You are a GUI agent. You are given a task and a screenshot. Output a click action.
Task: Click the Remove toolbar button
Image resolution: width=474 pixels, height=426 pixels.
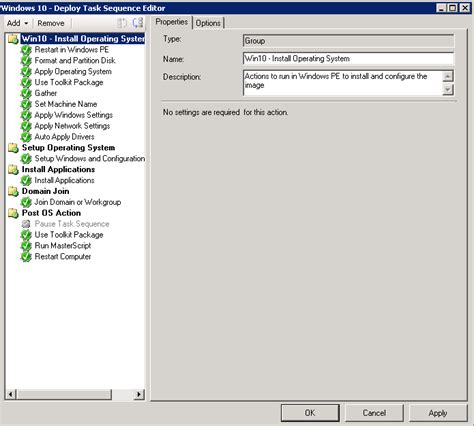click(x=51, y=23)
